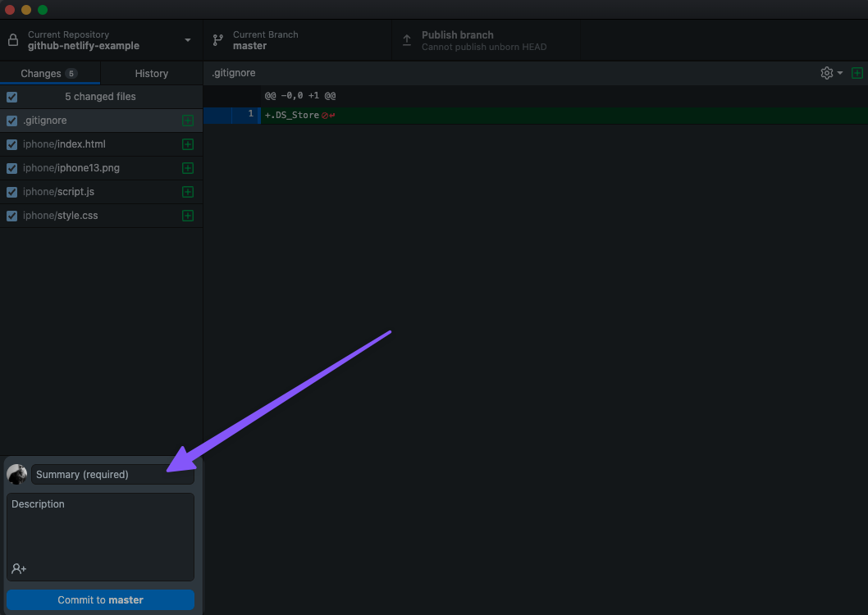Image resolution: width=868 pixels, height=615 pixels.
Task: Toggle the 5 changed files select-all checkbox
Action: (x=11, y=97)
